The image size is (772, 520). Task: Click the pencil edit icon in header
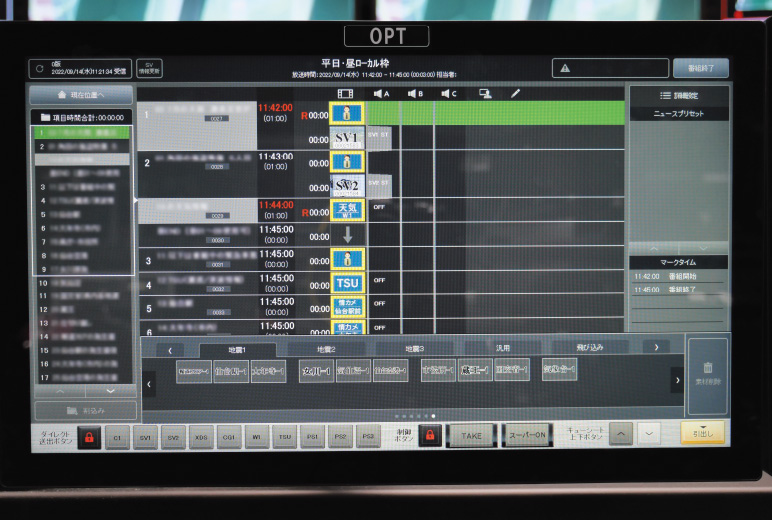click(516, 93)
